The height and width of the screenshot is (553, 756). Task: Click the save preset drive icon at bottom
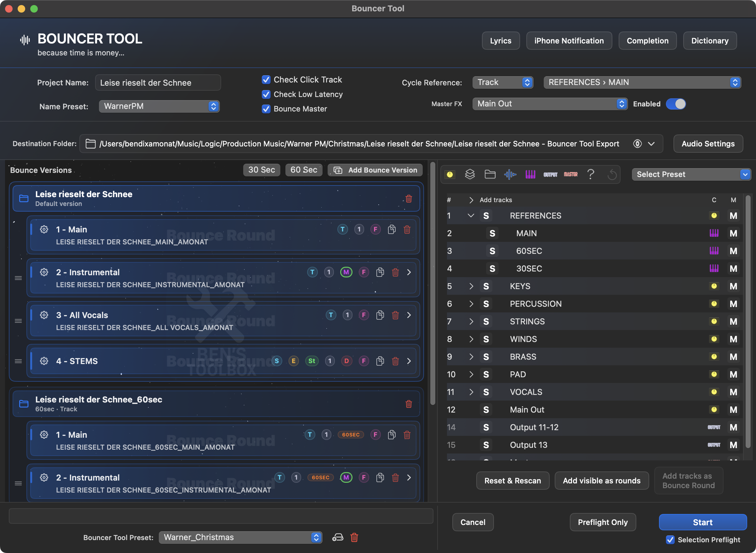(x=337, y=537)
